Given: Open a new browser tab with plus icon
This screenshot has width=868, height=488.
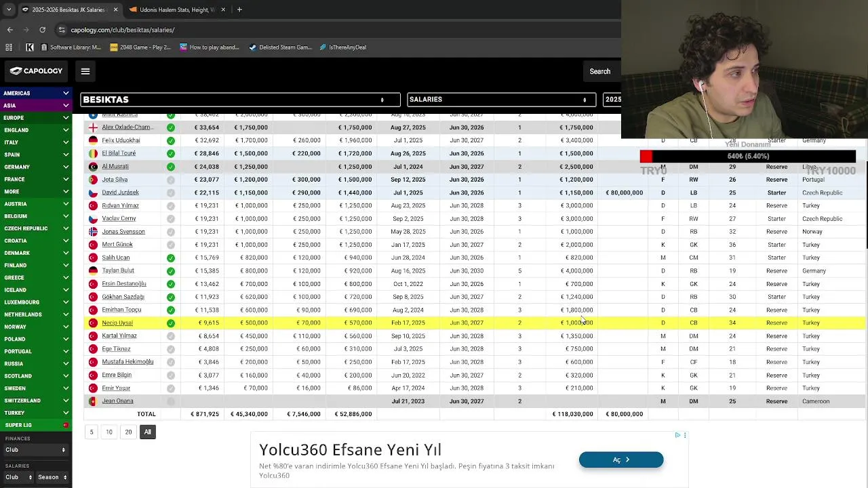Looking at the screenshot, I should pyautogui.click(x=239, y=9).
